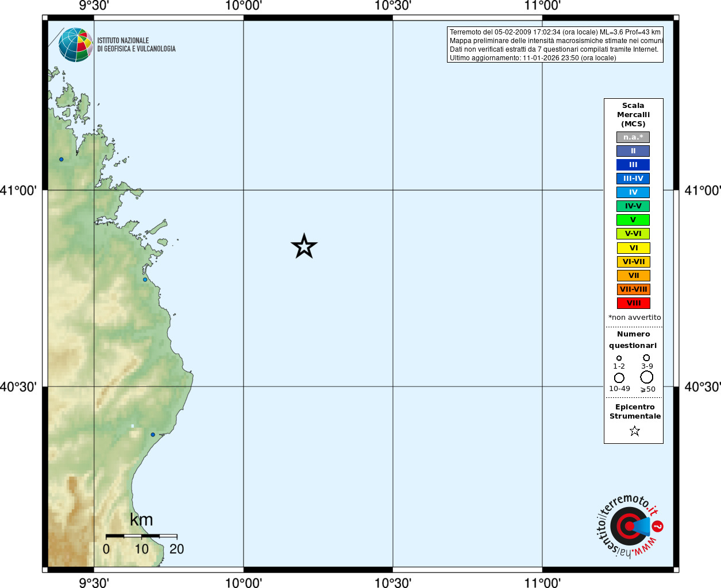This screenshot has width=721, height=588.
Task: Select the gray n.a.* swatch
Action: pos(633,137)
